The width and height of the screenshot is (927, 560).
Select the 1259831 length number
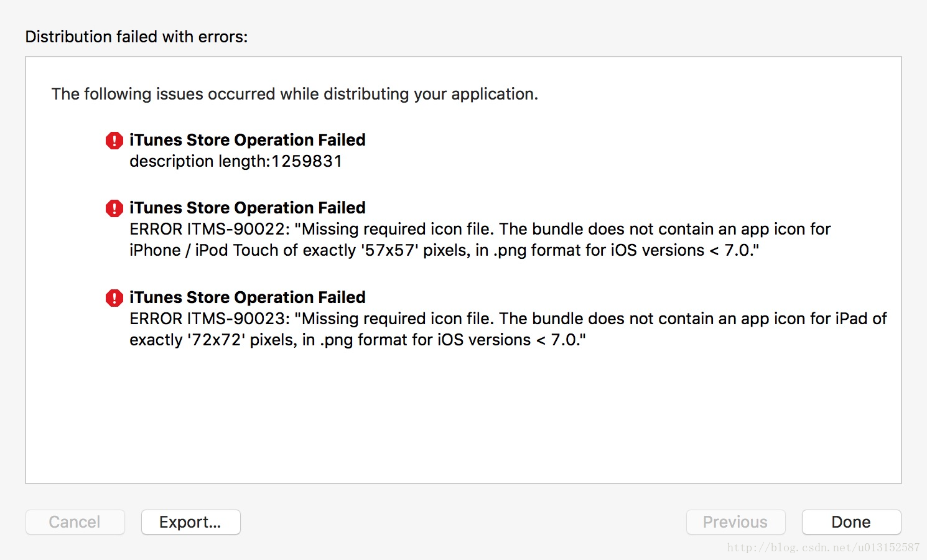(x=307, y=161)
